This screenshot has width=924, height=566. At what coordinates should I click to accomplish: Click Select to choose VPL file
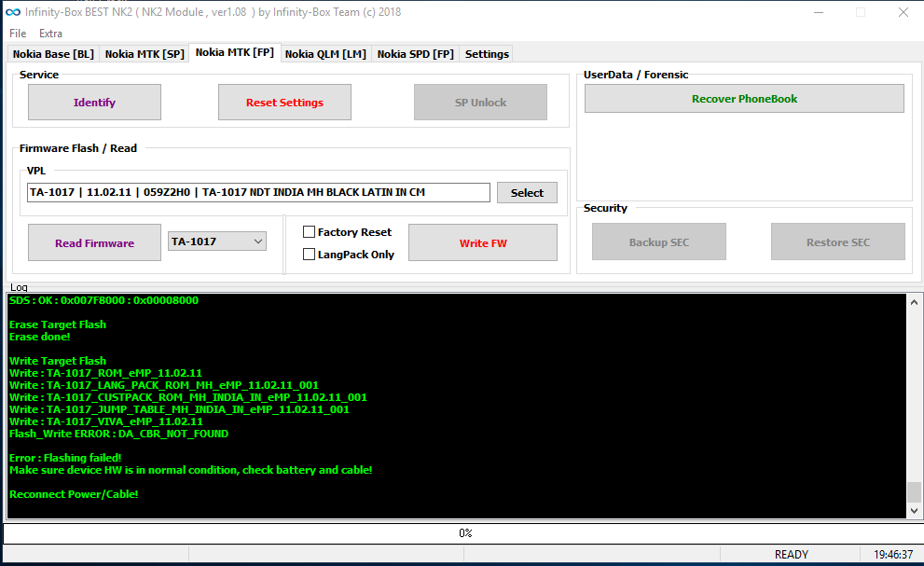click(527, 193)
